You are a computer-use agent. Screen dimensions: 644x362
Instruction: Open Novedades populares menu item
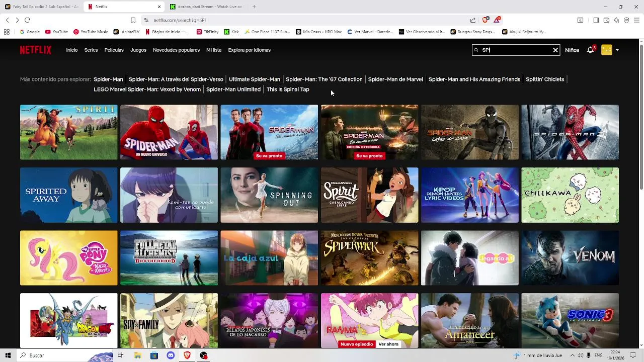pos(176,50)
